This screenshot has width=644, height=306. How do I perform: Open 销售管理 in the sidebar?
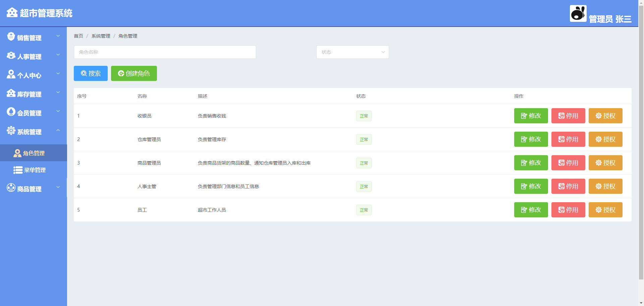pyautogui.click(x=34, y=37)
